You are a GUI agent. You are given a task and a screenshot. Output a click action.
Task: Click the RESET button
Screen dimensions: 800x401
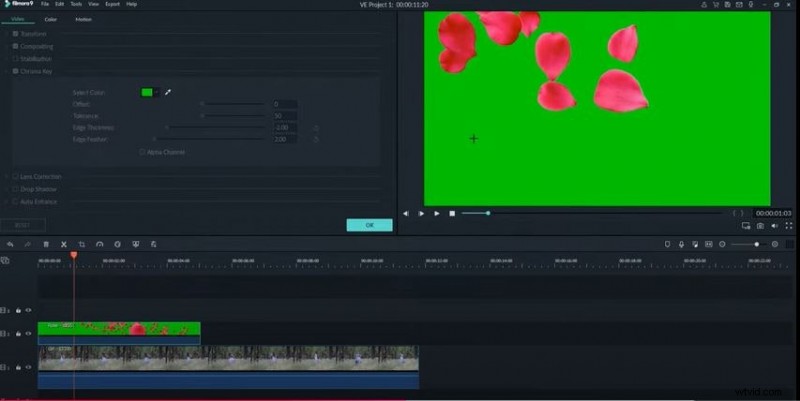22,224
